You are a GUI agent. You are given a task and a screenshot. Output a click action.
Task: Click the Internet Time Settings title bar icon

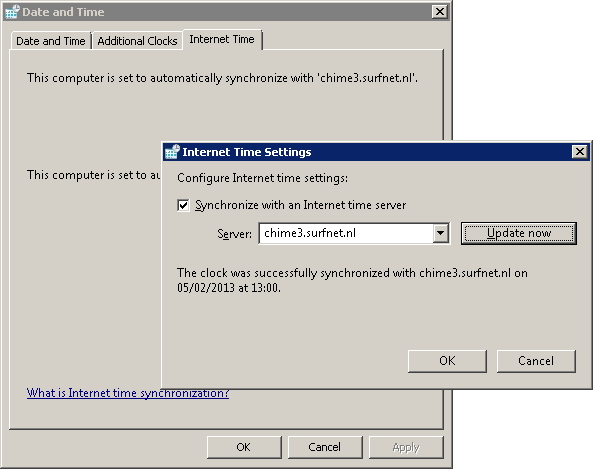point(172,152)
